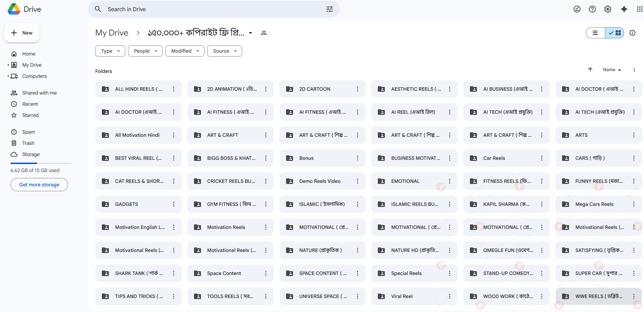Click the offline ready status icon
This screenshot has width=644, height=312.
click(577, 9)
